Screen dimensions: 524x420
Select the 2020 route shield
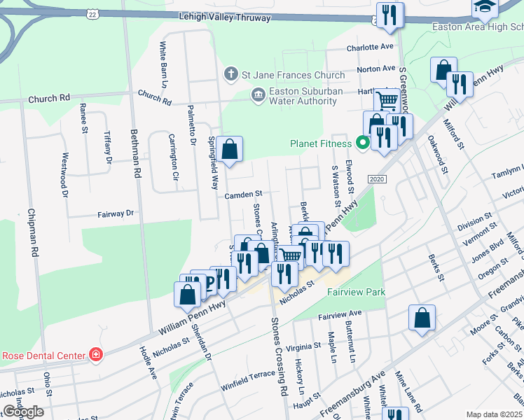tap(377, 179)
